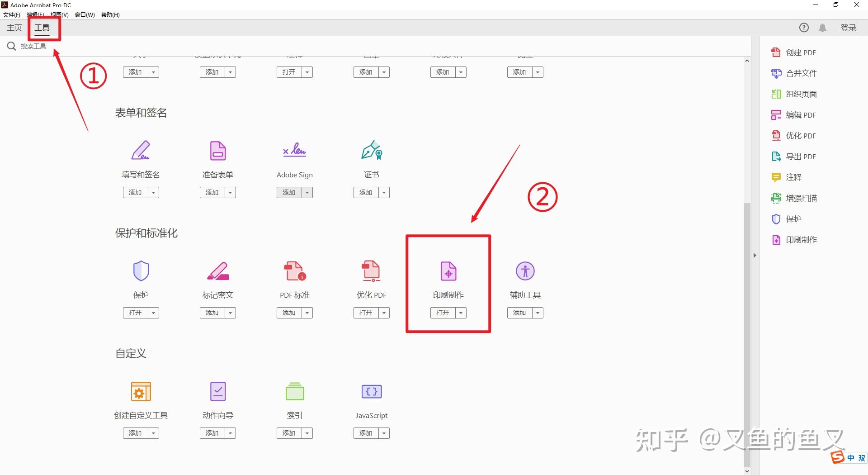Open the notifications bell icon

click(x=823, y=28)
